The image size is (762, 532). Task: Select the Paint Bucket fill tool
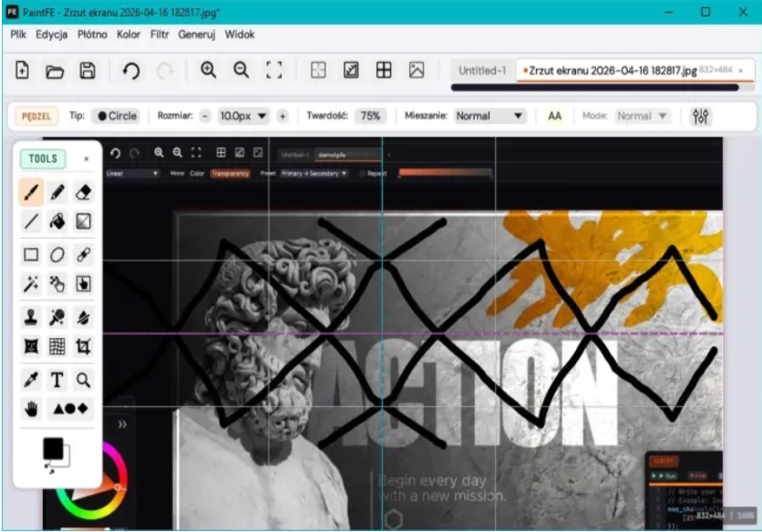tap(57, 221)
